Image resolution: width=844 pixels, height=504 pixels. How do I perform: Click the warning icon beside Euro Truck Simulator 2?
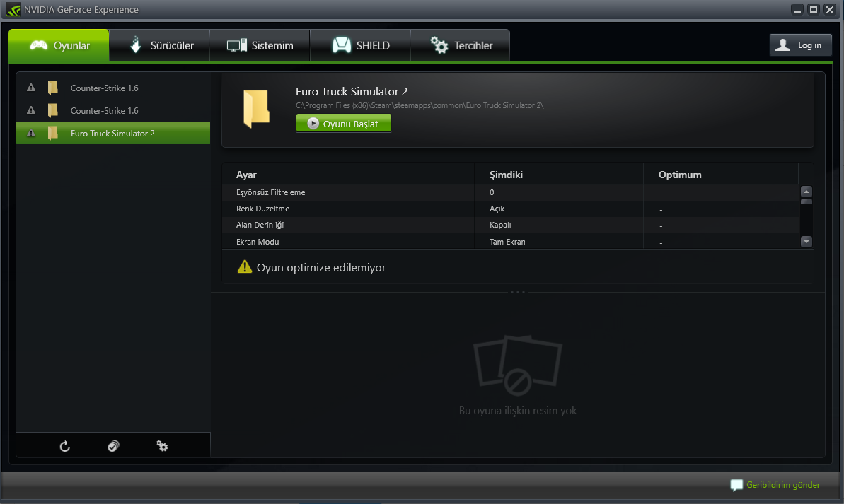click(x=31, y=133)
